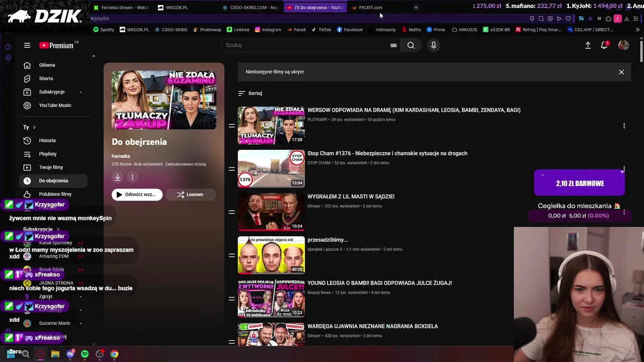Open YouTube notifications bell
This screenshot has height=362, width=644.
(x=604, y=45)
